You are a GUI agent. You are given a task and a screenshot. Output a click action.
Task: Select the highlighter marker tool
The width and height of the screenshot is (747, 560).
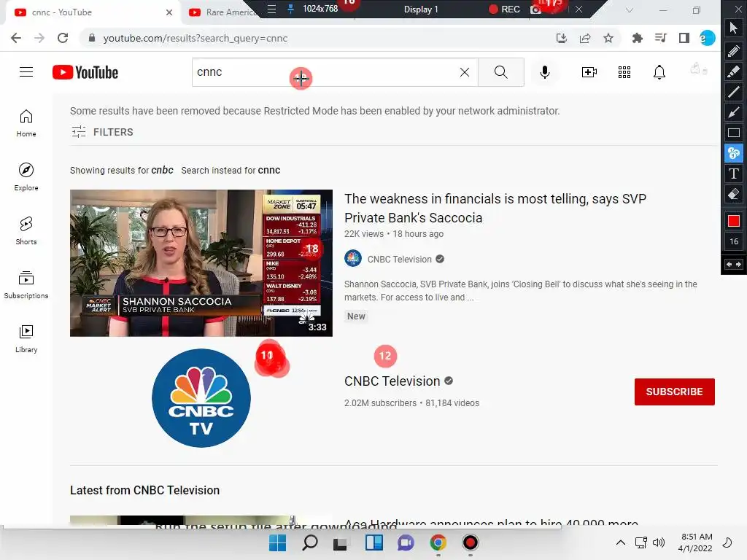pyautogui.click(x=734, y=71)
